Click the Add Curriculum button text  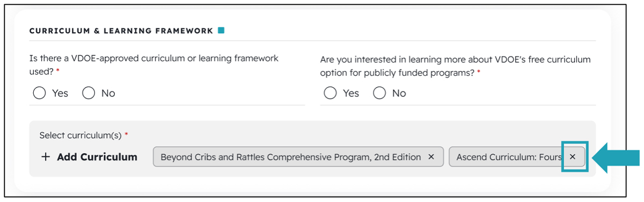pos(97,157)
